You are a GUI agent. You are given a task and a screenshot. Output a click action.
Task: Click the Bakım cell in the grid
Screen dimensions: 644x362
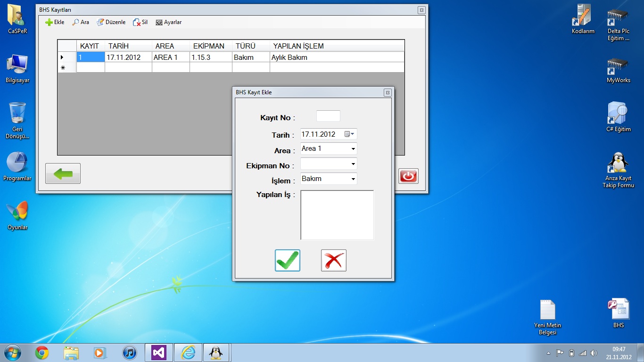click(x=251, y=57)
